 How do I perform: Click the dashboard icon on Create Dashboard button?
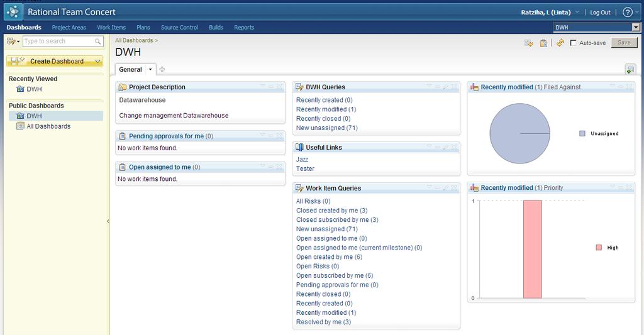(x=18, y=61)
